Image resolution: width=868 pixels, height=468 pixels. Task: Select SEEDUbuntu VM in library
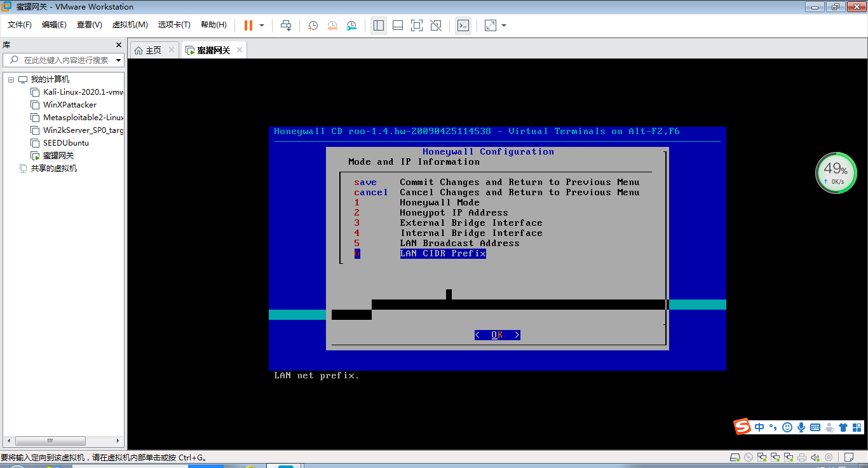pyautogui.click(x=60, y=143)
